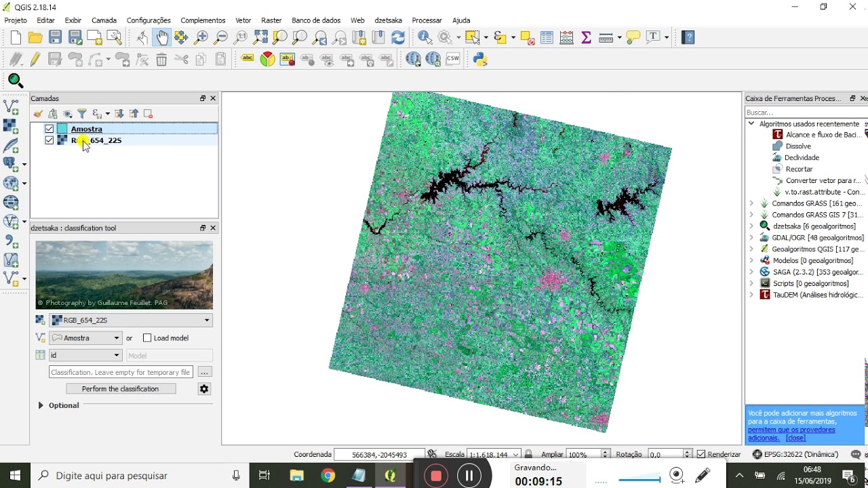Click the CSW MetaSearch icon
Viewport: 868px width, 488px height.
pyautogui.click(x=453, y=60)
